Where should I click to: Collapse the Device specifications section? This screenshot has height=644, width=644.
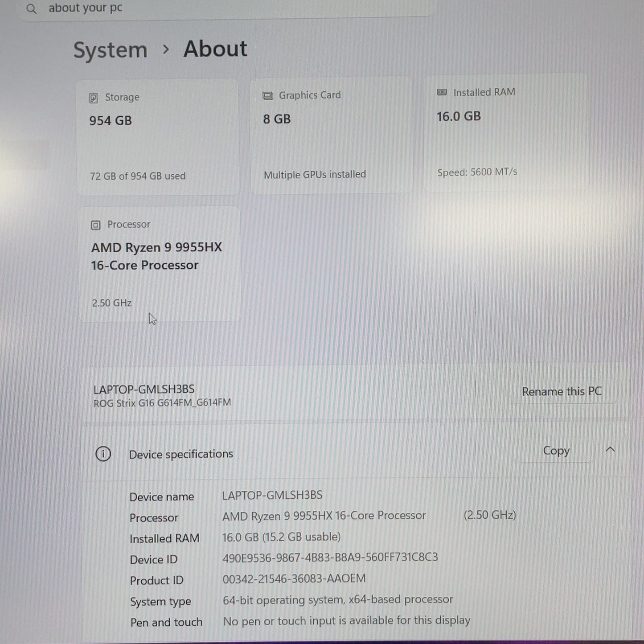pos(610,450)
